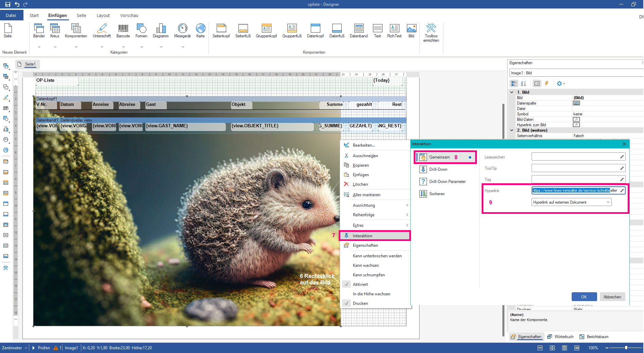Switch to the Start ribbon tab
The image size is (644, 353).
pos(34,15)
